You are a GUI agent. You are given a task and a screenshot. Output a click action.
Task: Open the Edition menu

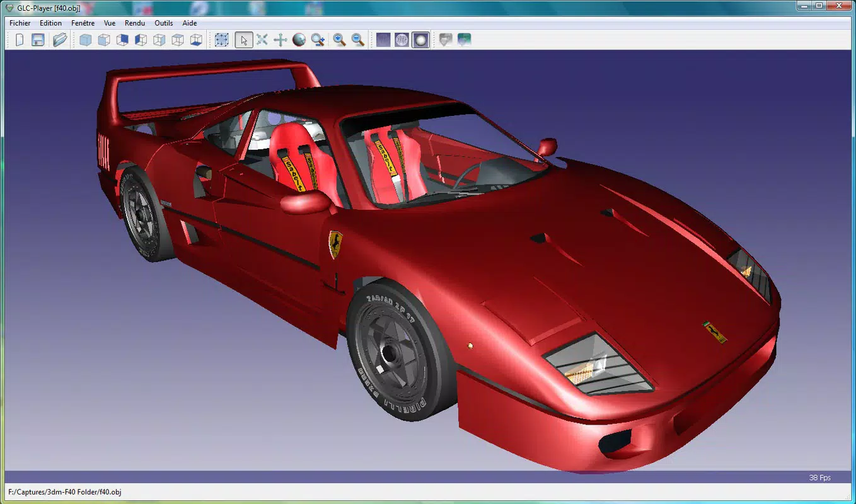click(51, 23)
